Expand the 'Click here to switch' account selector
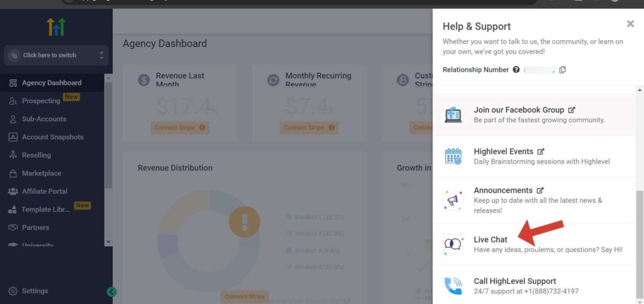This screenshot has height=304, width=644. coord(56,55)
